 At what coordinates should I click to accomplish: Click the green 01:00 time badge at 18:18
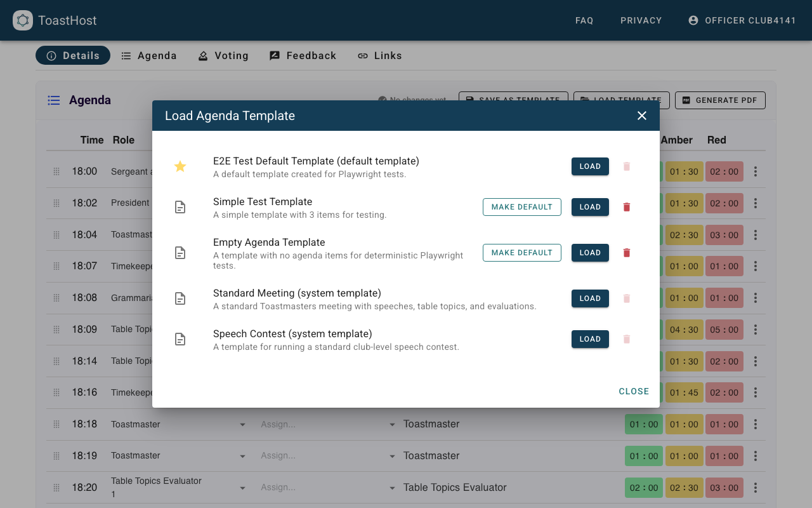click(643, 424)
